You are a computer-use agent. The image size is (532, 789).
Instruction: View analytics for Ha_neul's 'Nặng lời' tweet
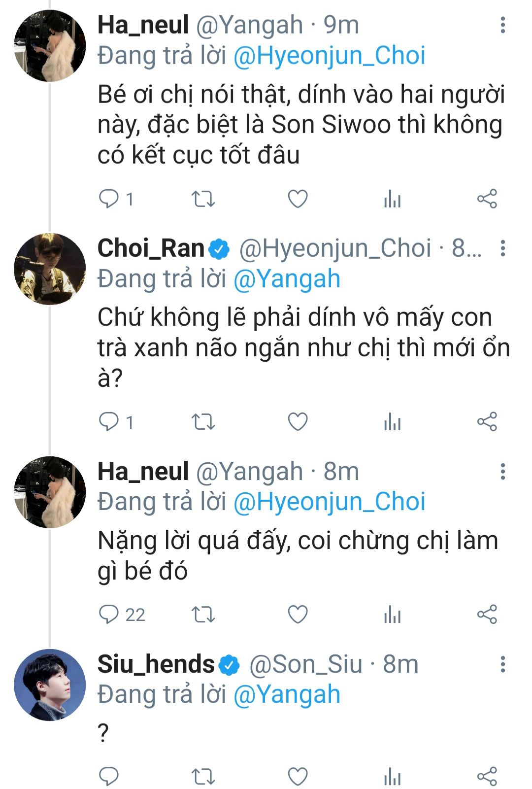392,615
